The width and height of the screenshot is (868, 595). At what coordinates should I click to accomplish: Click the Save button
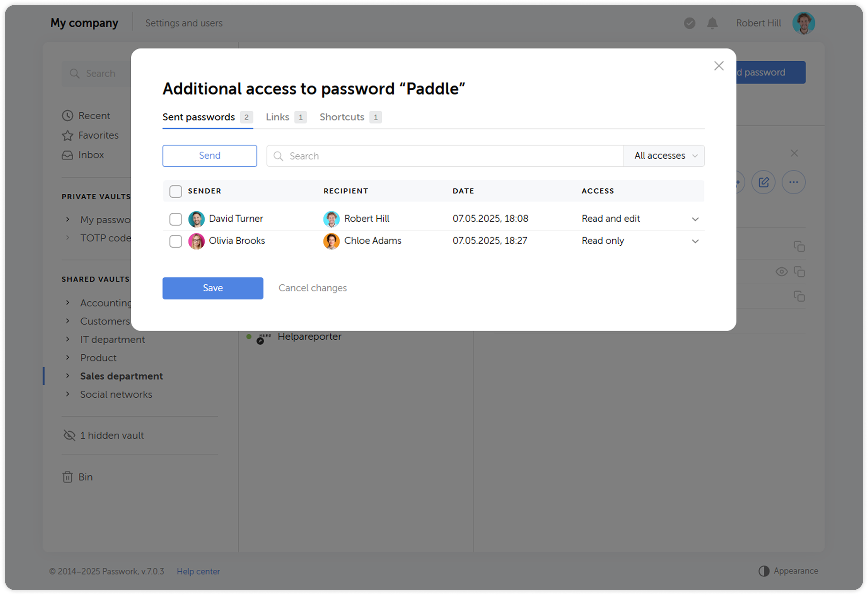(x=213, y=288)
